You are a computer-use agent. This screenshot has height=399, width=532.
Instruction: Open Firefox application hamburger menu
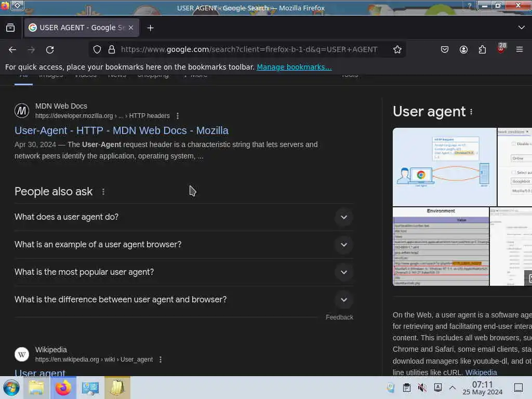click(520, 49)
